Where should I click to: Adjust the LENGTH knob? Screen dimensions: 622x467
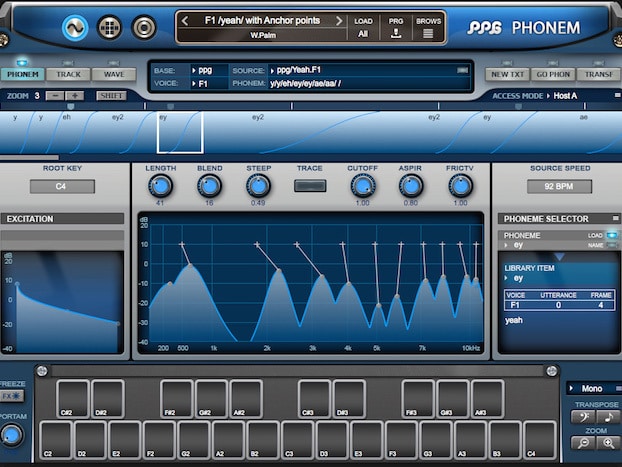point(160,186)
